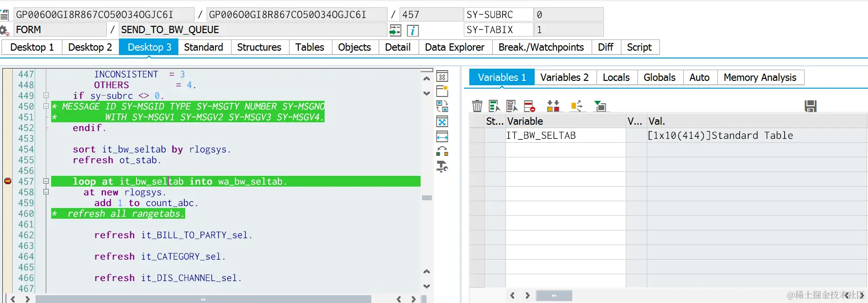
Task: Toggle the breakpoint marker at line 457
Action: coord(8,181)
